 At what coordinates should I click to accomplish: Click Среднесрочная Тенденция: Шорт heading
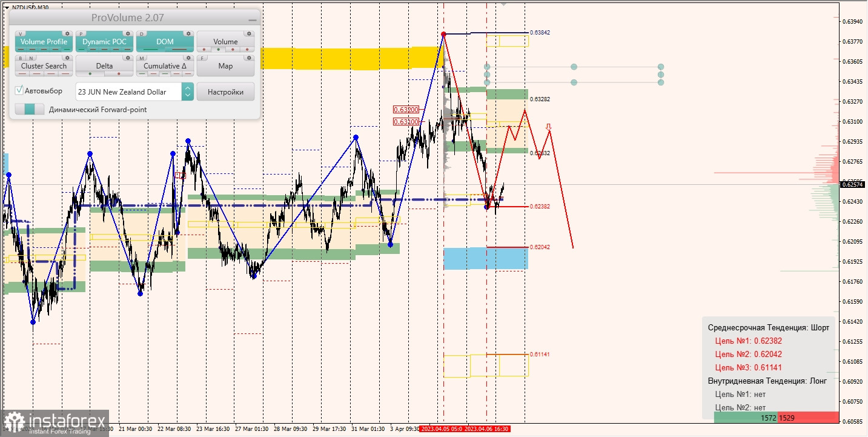(x=768, y=327)
